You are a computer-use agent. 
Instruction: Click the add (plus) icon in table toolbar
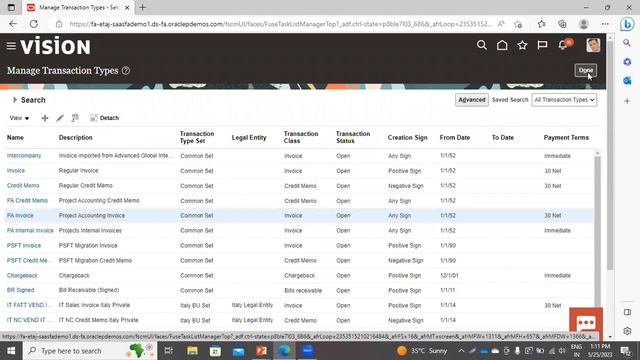(x=45, y=118)
